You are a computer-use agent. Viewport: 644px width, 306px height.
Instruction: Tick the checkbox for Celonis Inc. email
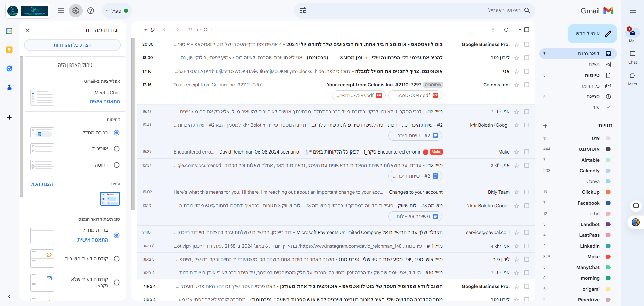coord(527,85)
